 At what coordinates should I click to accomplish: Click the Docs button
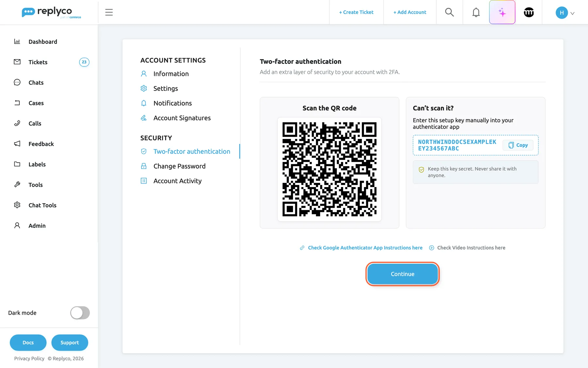click(x=28, y=342)
